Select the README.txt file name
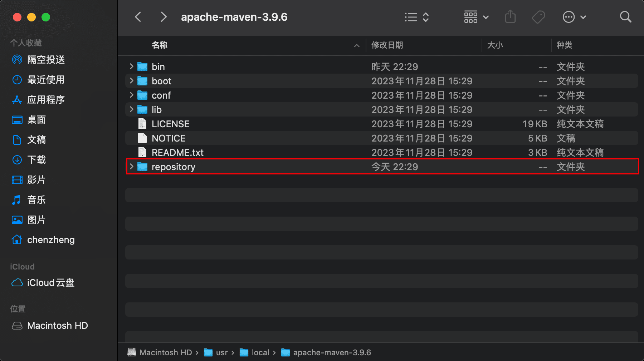 (x=177, y=153)
